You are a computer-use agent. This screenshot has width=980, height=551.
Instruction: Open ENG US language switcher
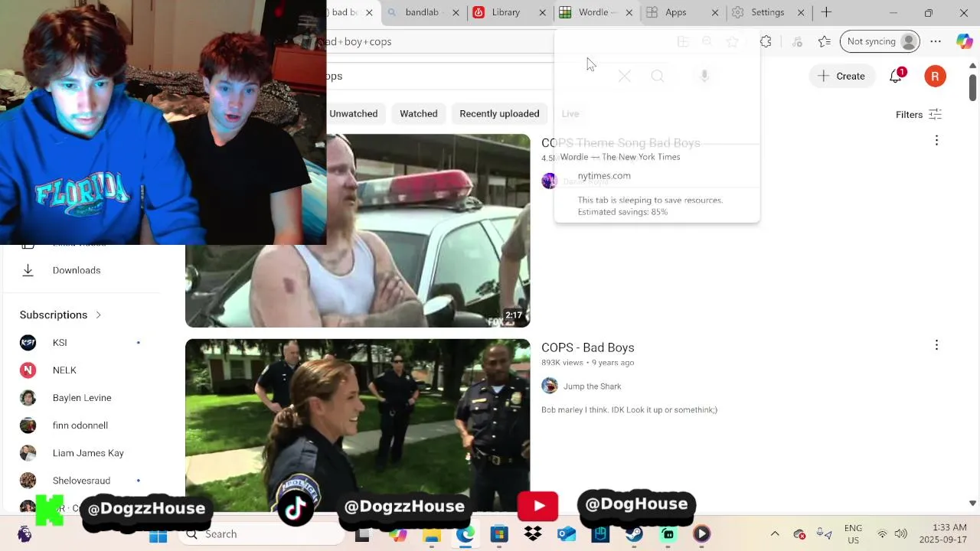(853, 534)
